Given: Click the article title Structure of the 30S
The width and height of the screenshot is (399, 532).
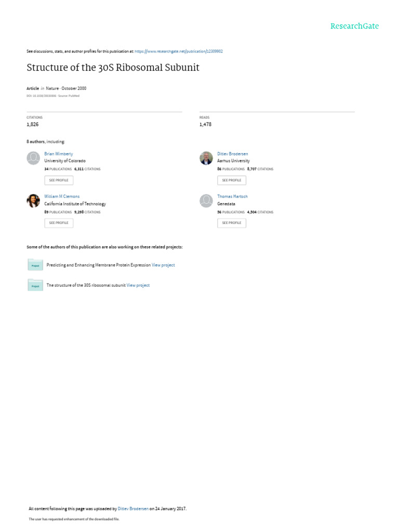Looking at the screenshot, I should (113, 68).
